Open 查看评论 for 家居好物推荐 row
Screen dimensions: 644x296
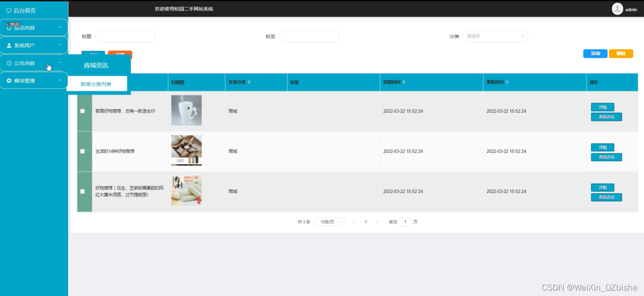606,117
